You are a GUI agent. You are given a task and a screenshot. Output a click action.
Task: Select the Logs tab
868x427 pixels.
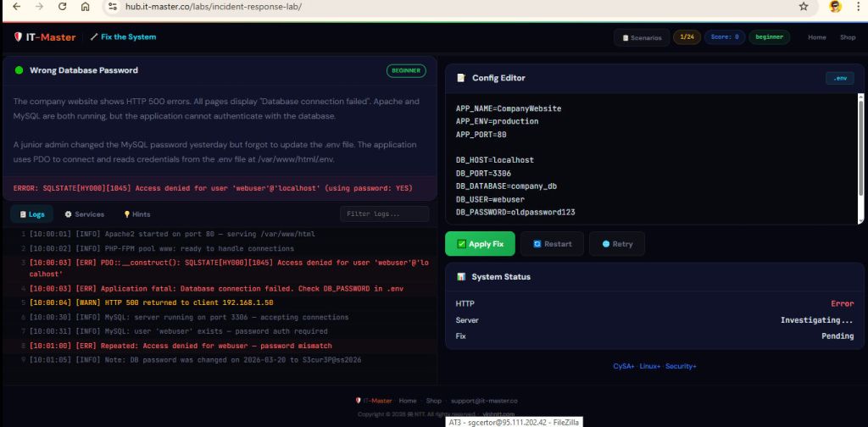tap(31, 214)
